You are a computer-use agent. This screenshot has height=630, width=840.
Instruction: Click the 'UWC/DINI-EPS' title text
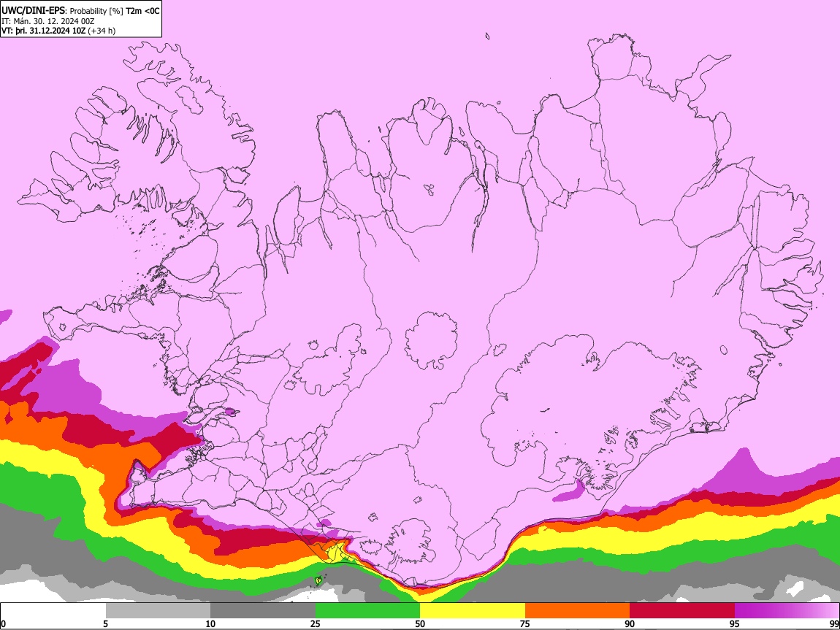pos(32,11)
